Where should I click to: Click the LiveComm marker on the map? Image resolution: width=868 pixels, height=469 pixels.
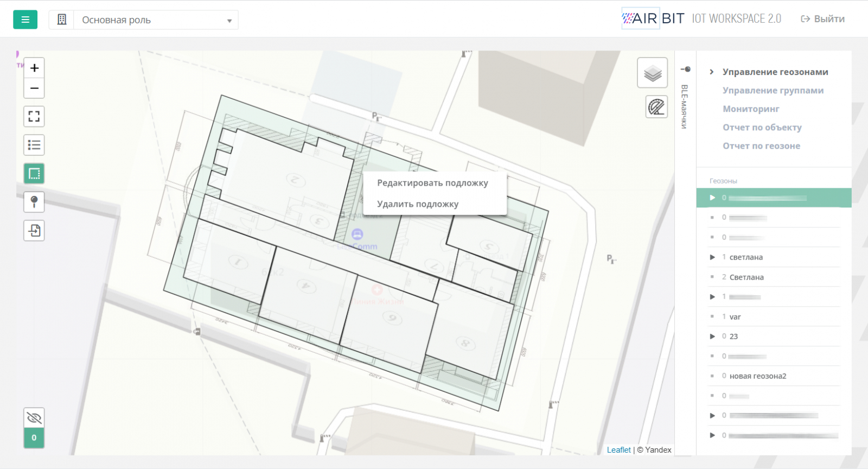point(357,234)
